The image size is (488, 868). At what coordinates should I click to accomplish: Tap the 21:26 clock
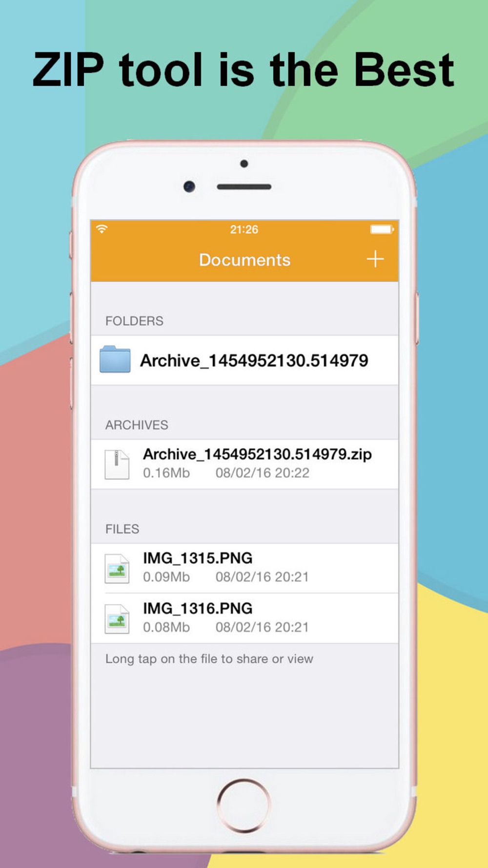tap(244, 229)
